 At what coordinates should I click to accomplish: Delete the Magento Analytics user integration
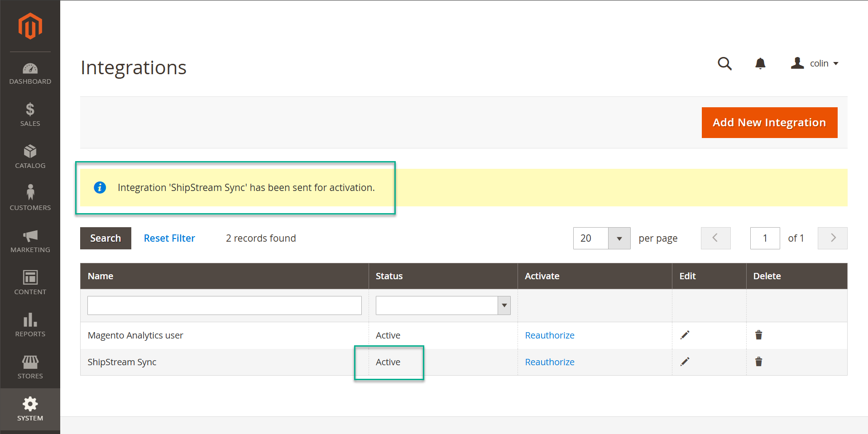click(x=758, y=335)
